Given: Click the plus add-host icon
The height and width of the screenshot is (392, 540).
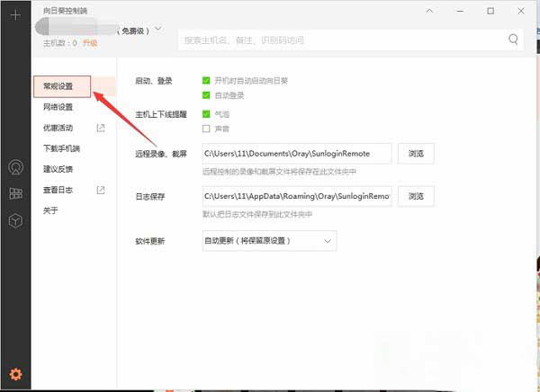Looking at the screenshot, I should pos(15,15).
